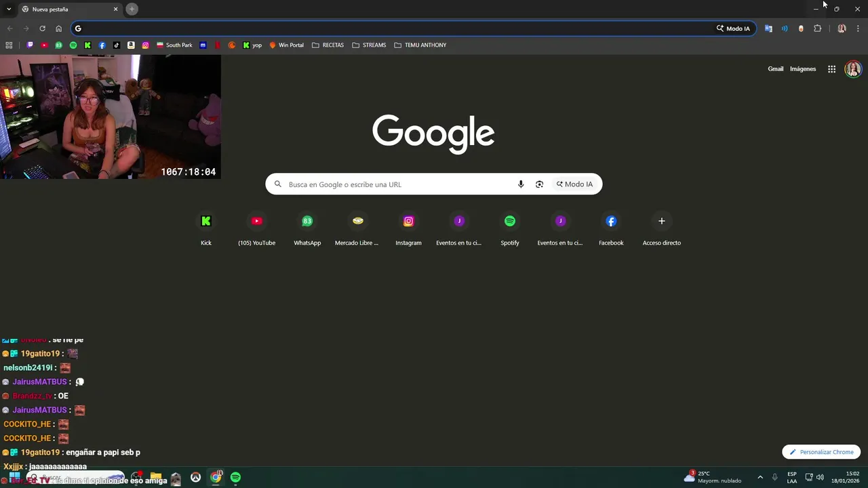Add a shortcut with Acceso directo
This screenshot has width=868, height=488.
662,229
